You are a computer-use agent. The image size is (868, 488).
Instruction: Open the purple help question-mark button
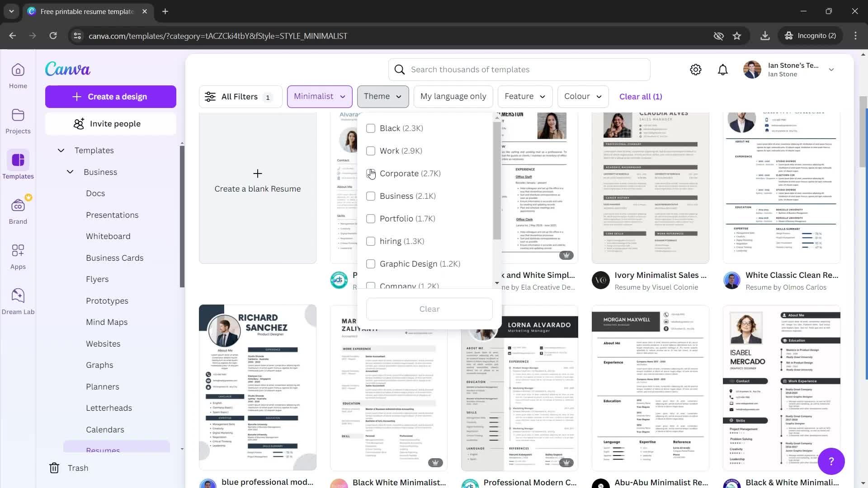831,461
